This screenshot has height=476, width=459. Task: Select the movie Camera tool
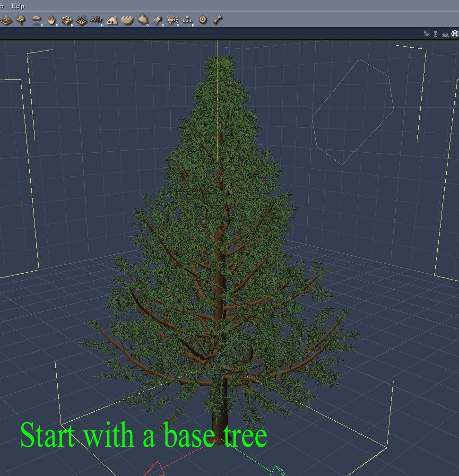click(x=173, y=20)
